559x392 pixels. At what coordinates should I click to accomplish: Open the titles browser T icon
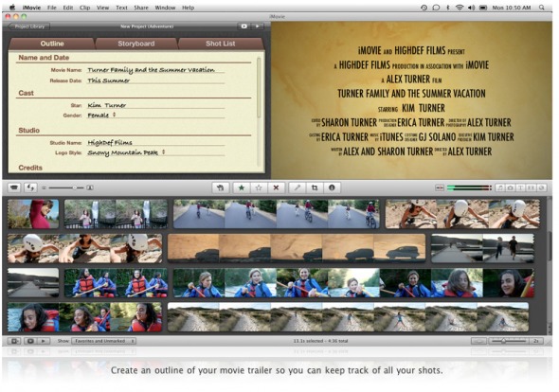pyautogui.click(x=520, y=187)
